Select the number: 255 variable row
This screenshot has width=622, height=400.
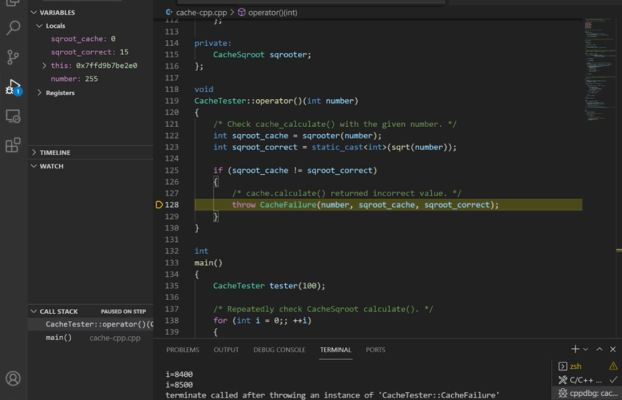[90, 79]
